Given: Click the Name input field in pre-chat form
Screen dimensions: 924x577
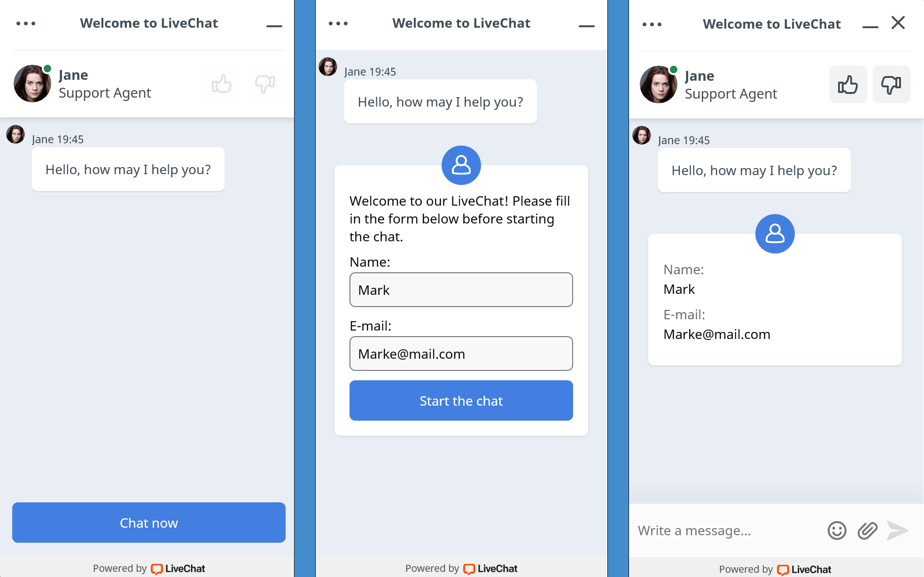Looking at the screenshot, I should (461, 289).
